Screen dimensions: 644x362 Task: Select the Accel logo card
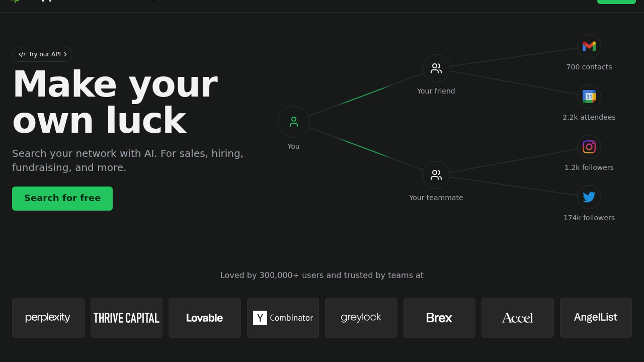[x=518, y=318]
